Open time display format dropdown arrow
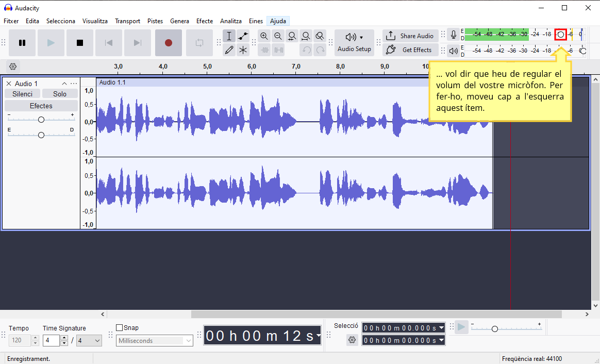 pyautogui.click(x=319, y=336)
